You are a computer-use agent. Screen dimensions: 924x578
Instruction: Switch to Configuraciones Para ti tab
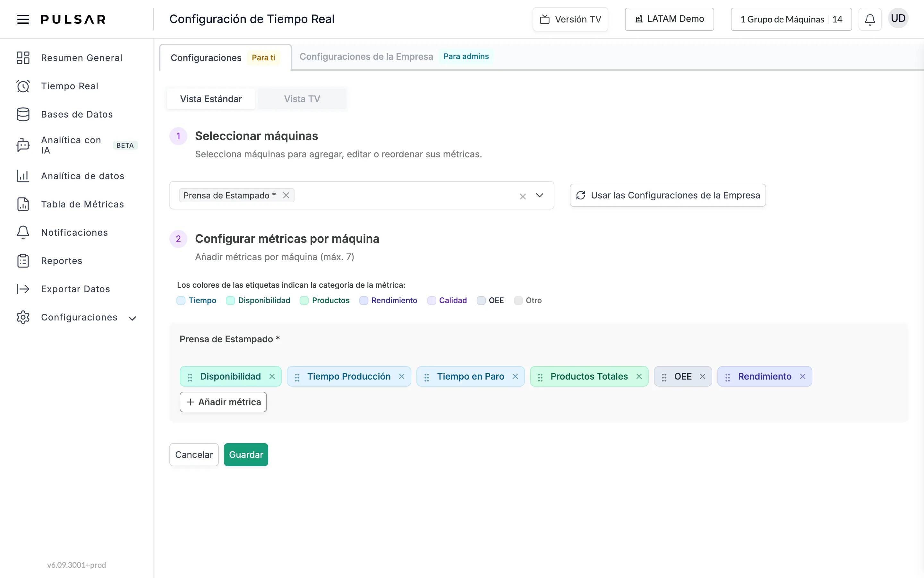pyautogui.click(x=225, y=58)
